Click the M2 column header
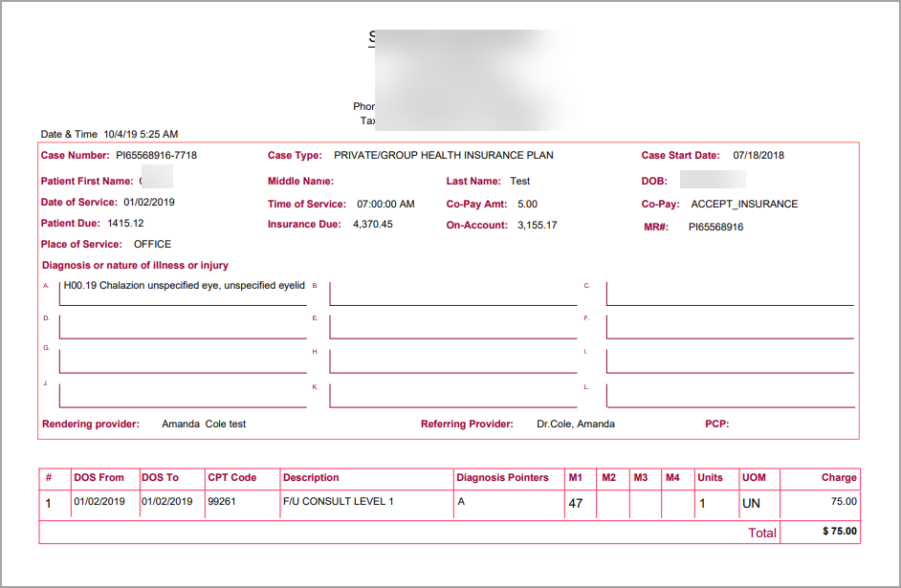The image size is (901, 588). click(x=608, y=477)
